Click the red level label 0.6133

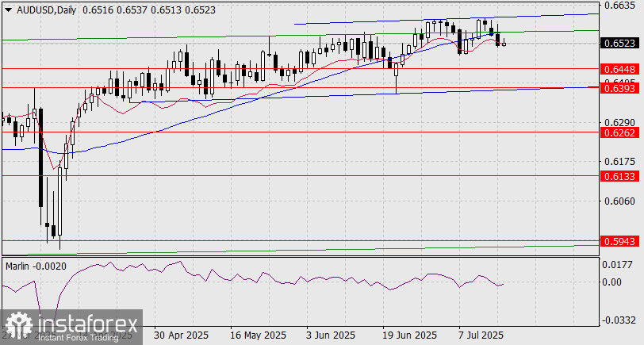pyautogui.click(x=619, y=176)
